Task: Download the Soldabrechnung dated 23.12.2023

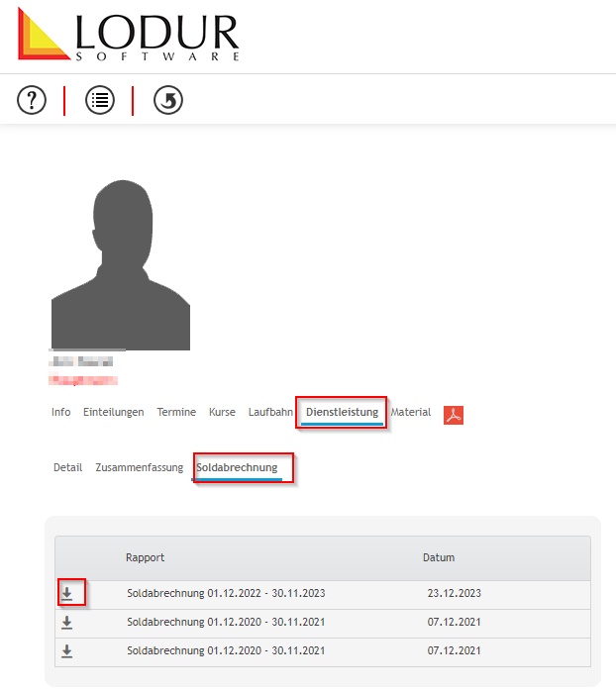Action: (67, 593)
